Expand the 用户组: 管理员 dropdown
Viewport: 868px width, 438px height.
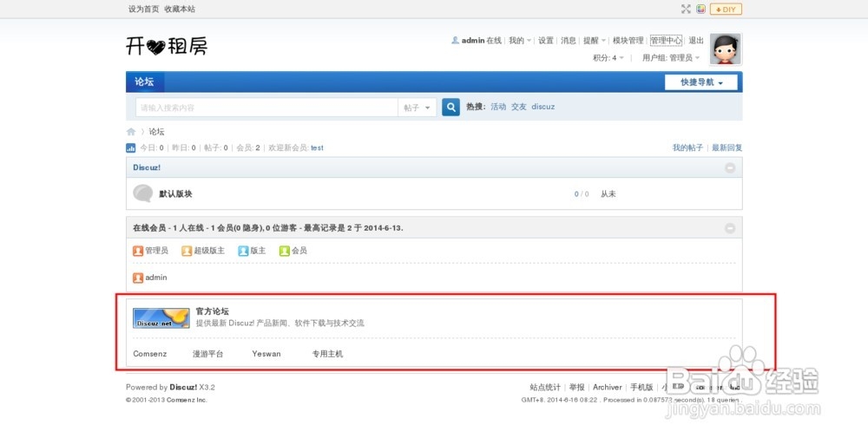point(671,57)
